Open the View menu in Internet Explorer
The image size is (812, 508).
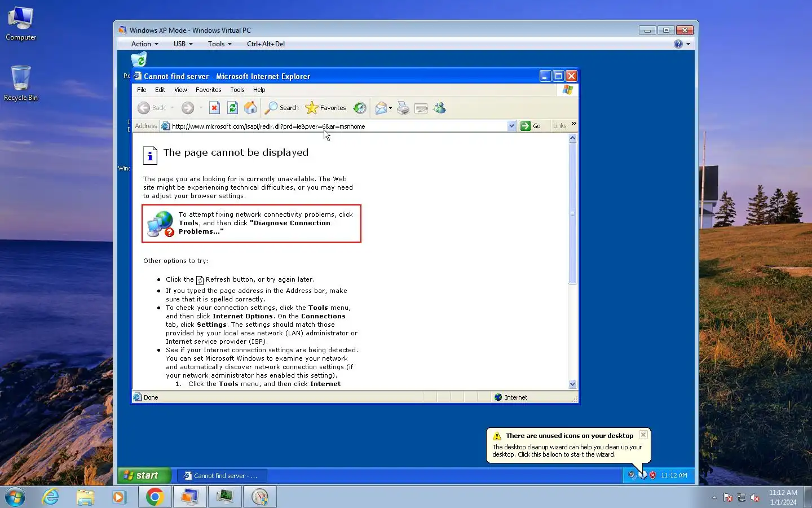(180, 90)
